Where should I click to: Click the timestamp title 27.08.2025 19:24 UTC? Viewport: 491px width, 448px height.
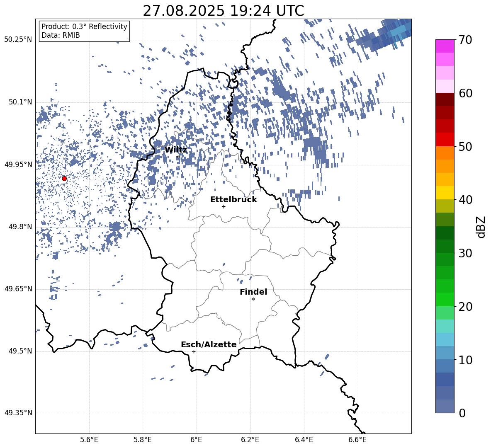(x=224, y=11)
